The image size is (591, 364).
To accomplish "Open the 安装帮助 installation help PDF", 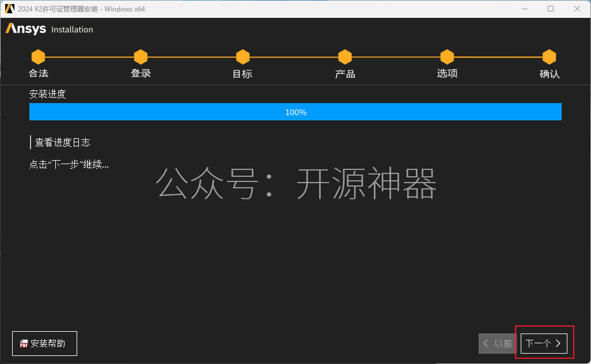I will pos(44,343).
